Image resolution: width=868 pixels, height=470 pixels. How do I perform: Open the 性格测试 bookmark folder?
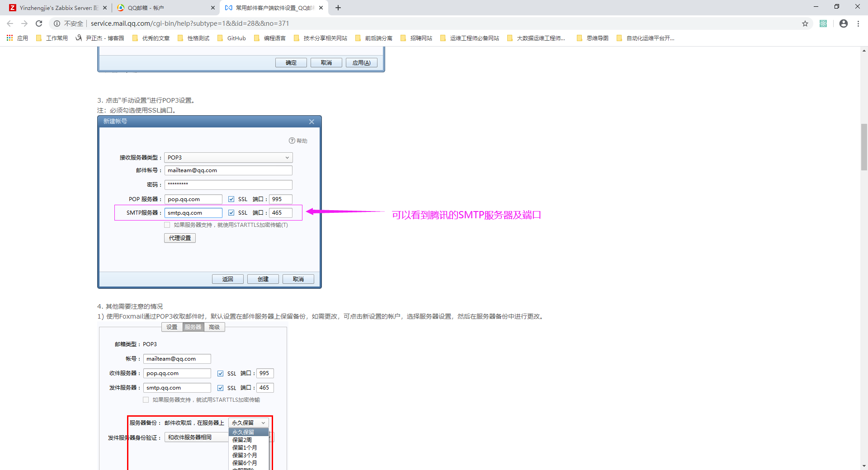point(193,38)
